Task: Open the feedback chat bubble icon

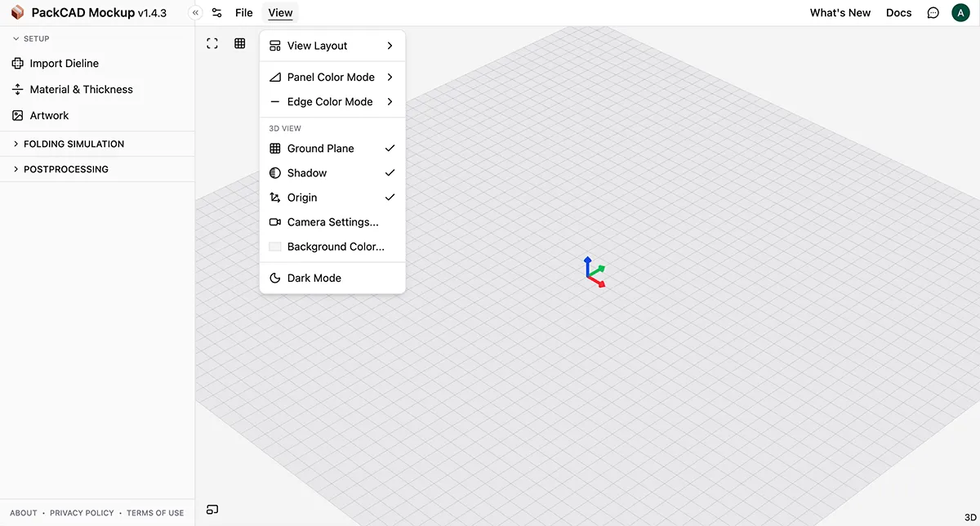Action: coord(933,13)
